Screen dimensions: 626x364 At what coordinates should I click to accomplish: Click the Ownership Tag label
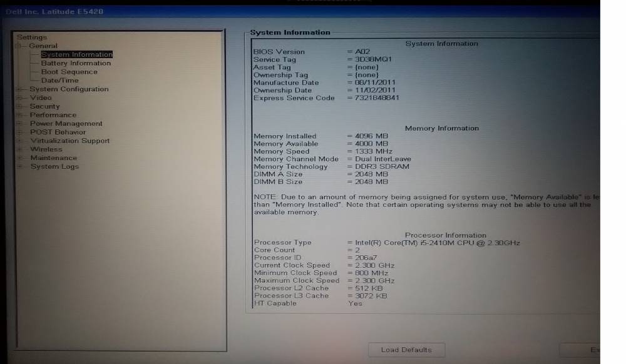[x=280, y=75]
